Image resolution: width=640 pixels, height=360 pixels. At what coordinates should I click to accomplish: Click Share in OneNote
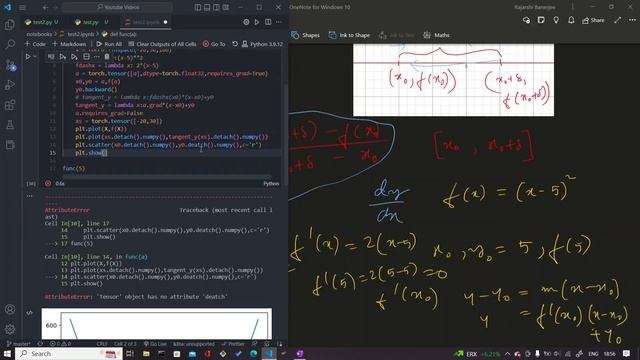(x=593, y=20)
